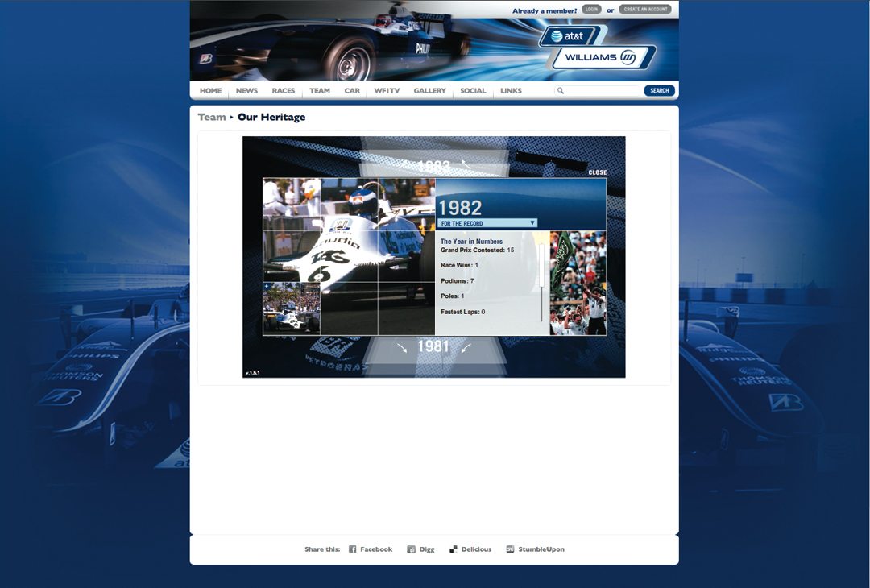Click the magnifier icon in search box
Image resolution: width=870 pixels, height=588 pixels.
(x=561, y=91)
